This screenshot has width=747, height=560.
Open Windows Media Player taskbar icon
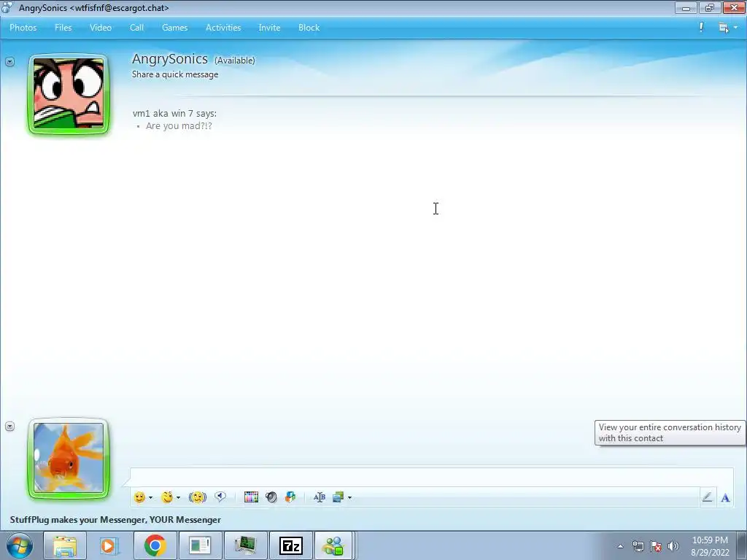(x=109, y=545)
